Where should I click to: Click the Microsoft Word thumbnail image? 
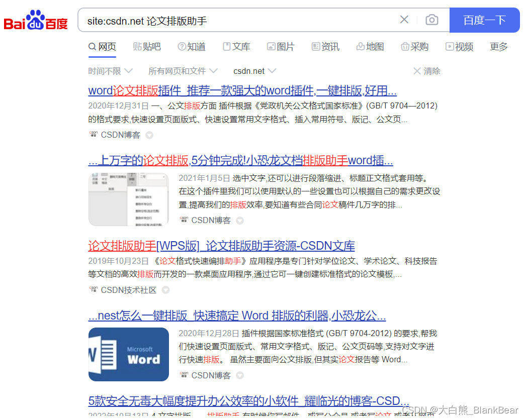tap(128, 354)
